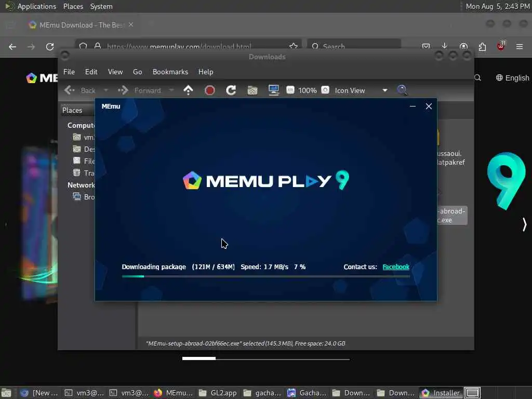Screen dimensions: 532x399
Task: Open the browser downloads arrow icon
Action: point(445,46)
